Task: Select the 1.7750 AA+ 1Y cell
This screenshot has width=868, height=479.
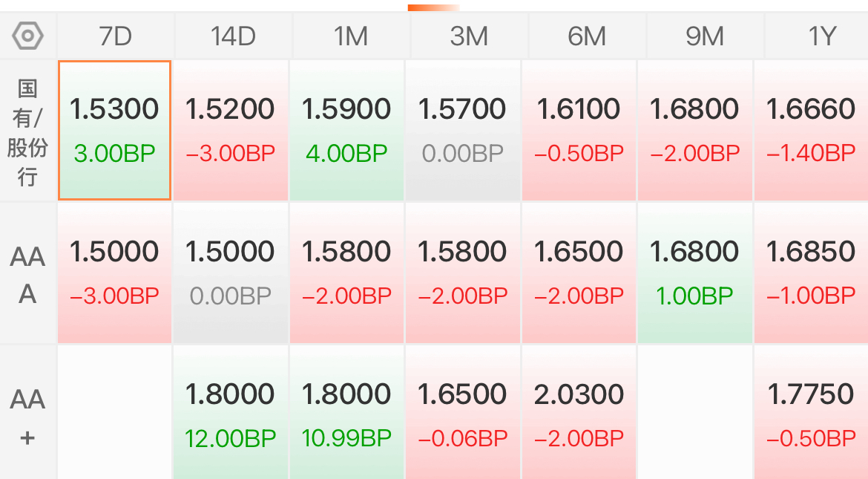Action: click(811, 413)
